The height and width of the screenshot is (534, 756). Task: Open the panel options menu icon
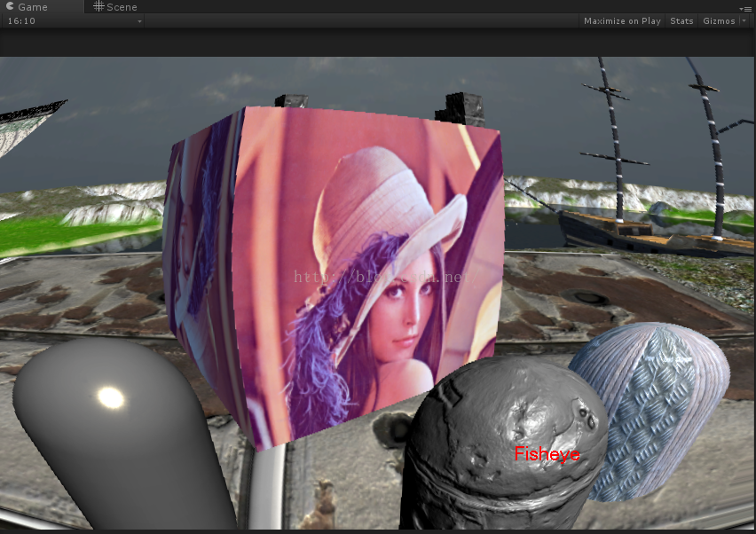(745, 9)
